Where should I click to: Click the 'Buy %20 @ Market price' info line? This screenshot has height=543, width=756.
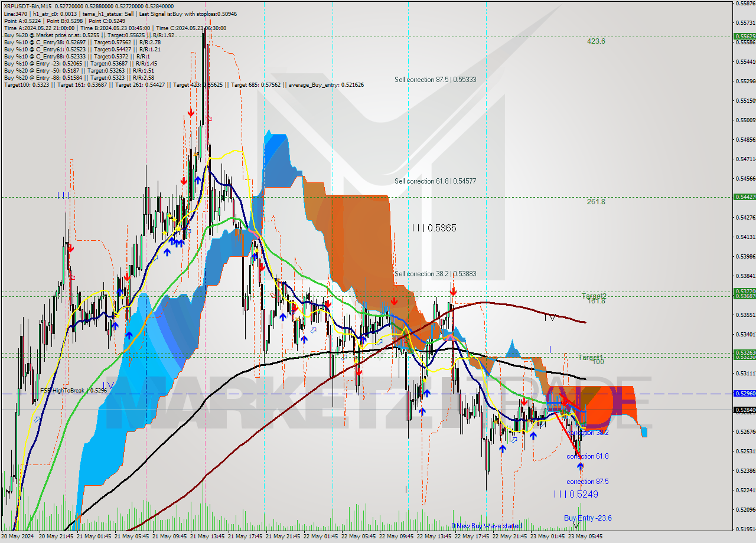pos(89,35)
